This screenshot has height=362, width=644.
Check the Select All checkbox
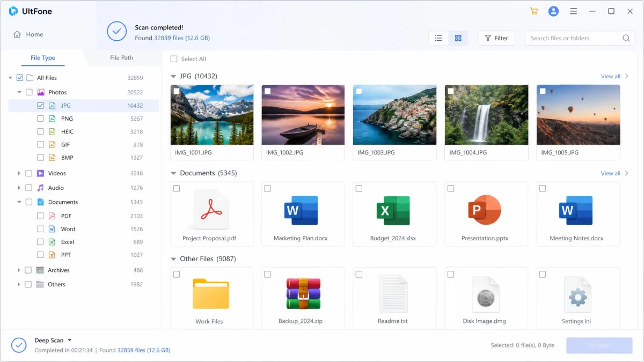click(x=173, y=59)
